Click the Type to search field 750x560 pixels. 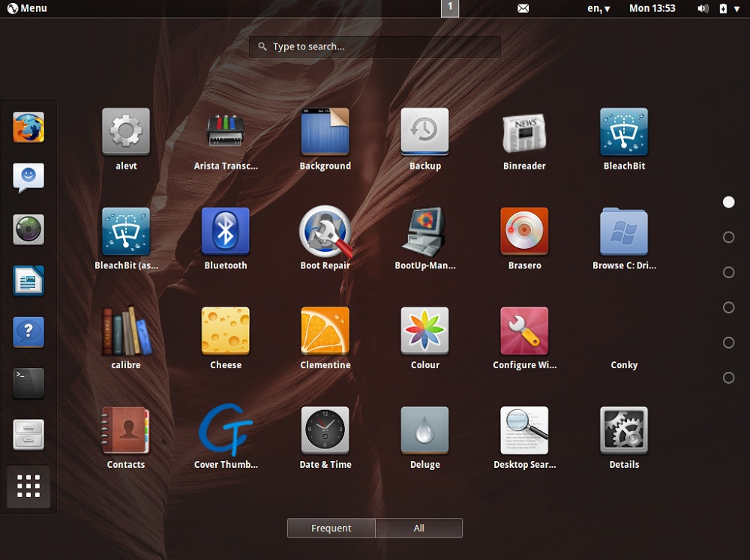(375, 47)
